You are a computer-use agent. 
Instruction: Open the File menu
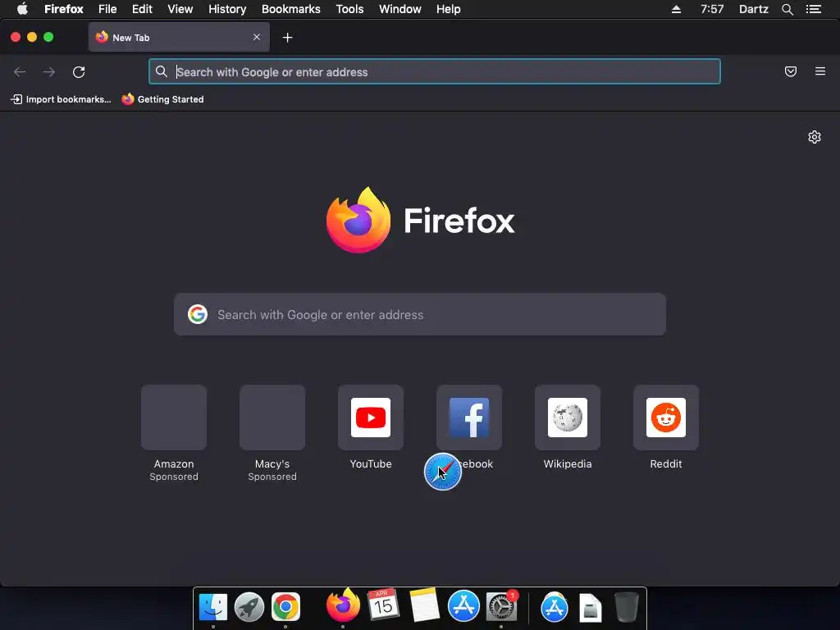click(x=107, y=9)
